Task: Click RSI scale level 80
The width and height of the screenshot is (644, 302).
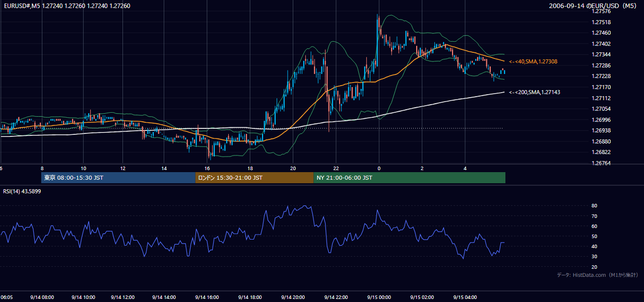Action: (594, 206)
